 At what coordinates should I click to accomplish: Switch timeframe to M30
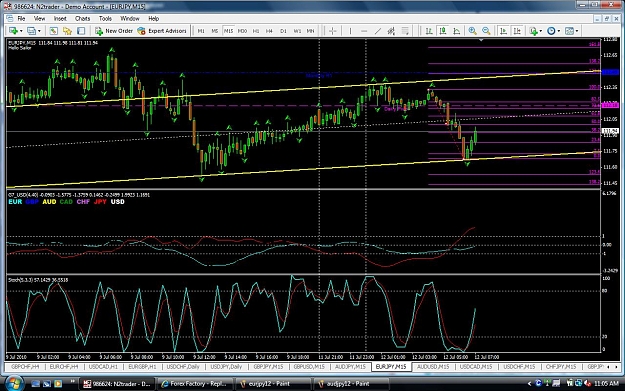pos(242,31)
